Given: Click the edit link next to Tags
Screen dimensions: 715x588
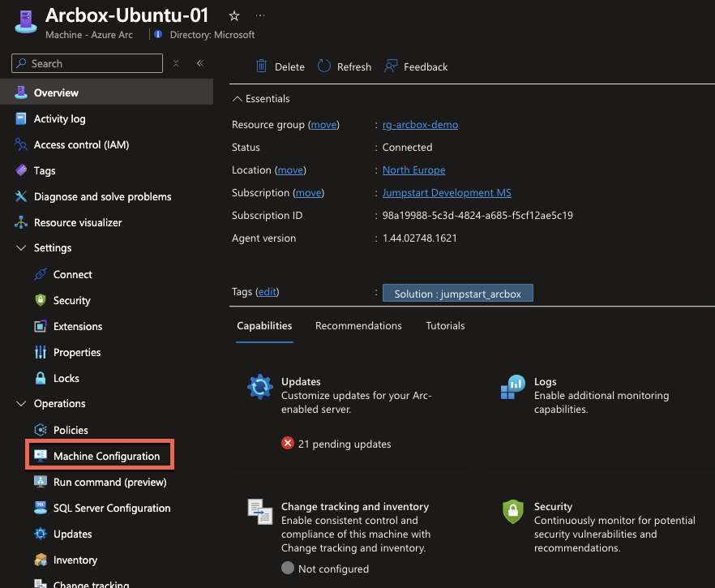Looking at the screenshot, I should point(268,291).
